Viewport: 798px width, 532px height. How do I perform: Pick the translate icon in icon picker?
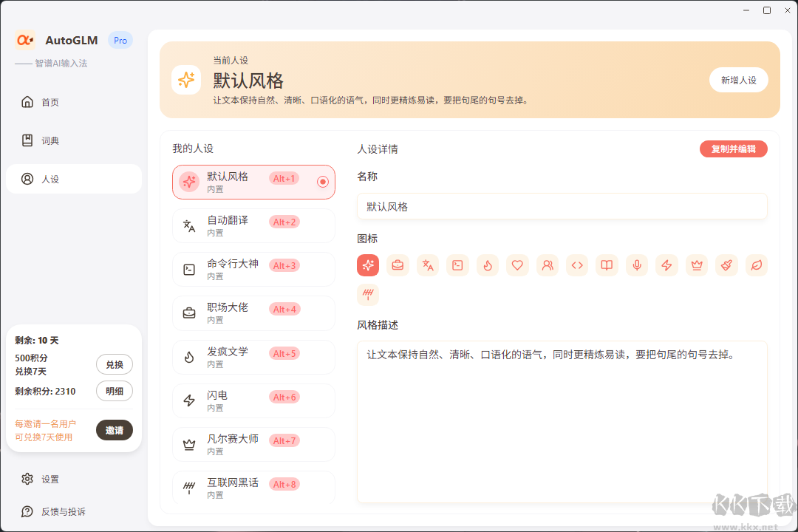[428, 265]
